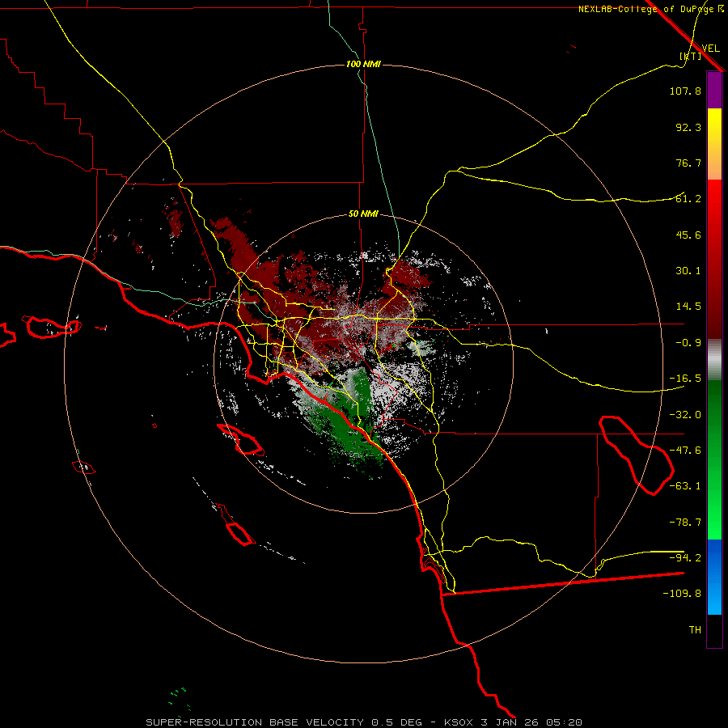Select the 61.2 value on the velocity scale

[x=688, y=199]
